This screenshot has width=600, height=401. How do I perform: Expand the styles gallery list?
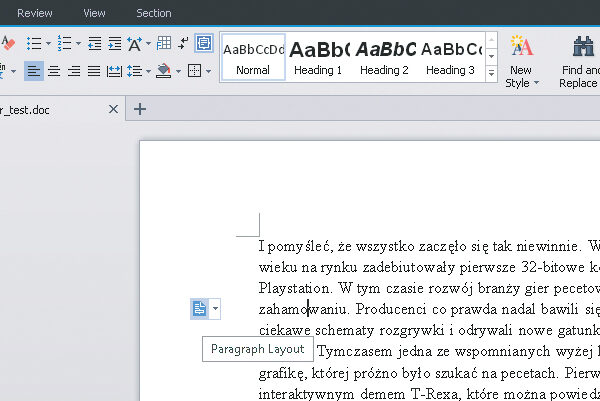491,74
